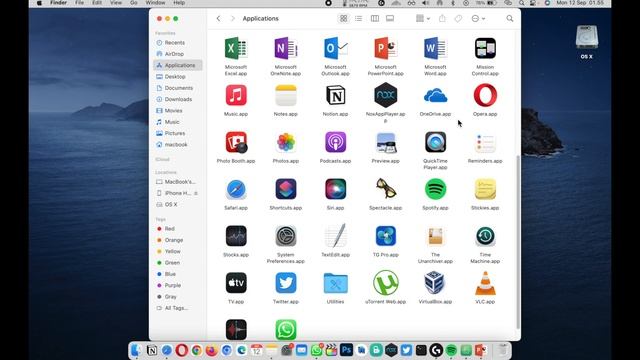Open the Utilities folder
Image resolution: width=640 pixels, height=360 pixels.
(336, 283)
